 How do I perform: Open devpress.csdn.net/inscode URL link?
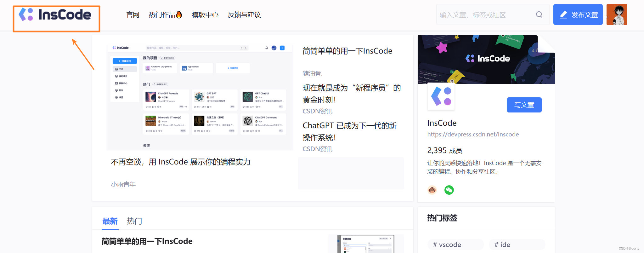(x=473, y=134)
